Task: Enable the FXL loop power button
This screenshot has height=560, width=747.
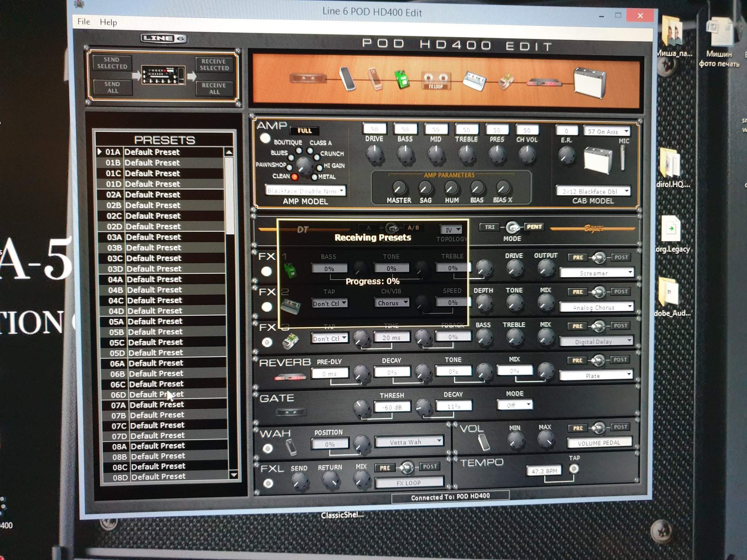Action: tap(268, 483)
